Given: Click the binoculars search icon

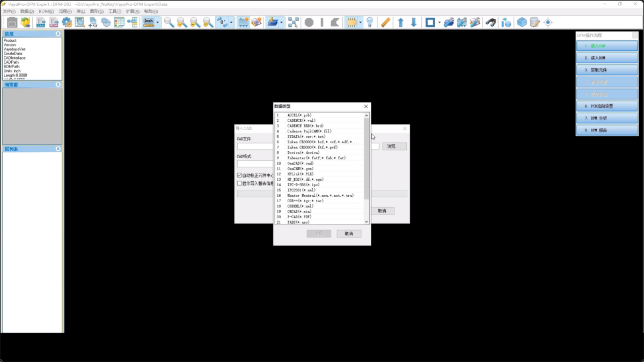Looking at the screenshot, I should tap(490, 23).
